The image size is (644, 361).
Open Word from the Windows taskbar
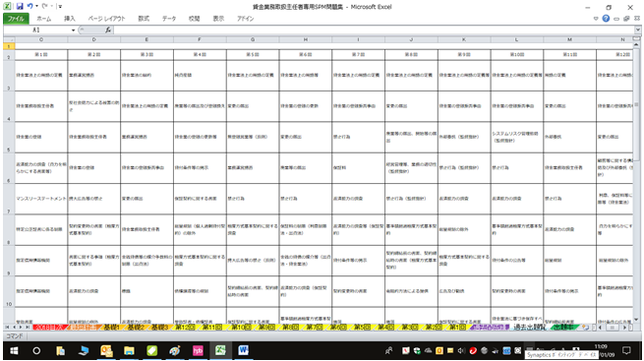coord(243,350)
